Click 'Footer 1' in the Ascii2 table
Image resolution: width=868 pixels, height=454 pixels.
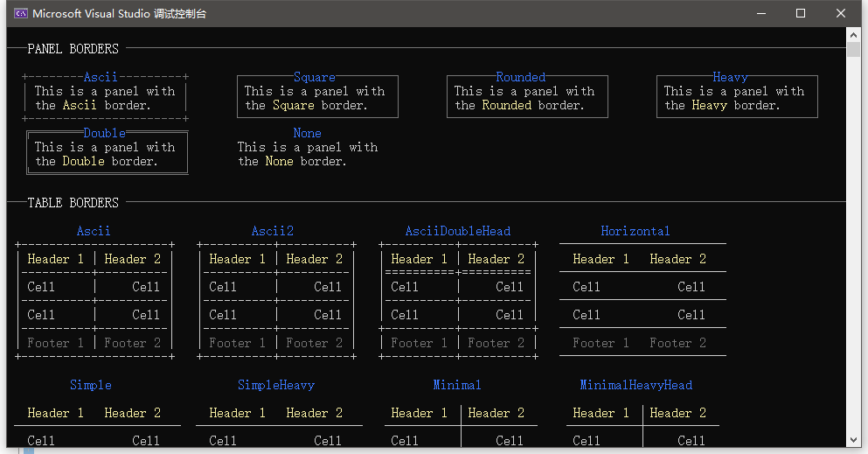238,343
